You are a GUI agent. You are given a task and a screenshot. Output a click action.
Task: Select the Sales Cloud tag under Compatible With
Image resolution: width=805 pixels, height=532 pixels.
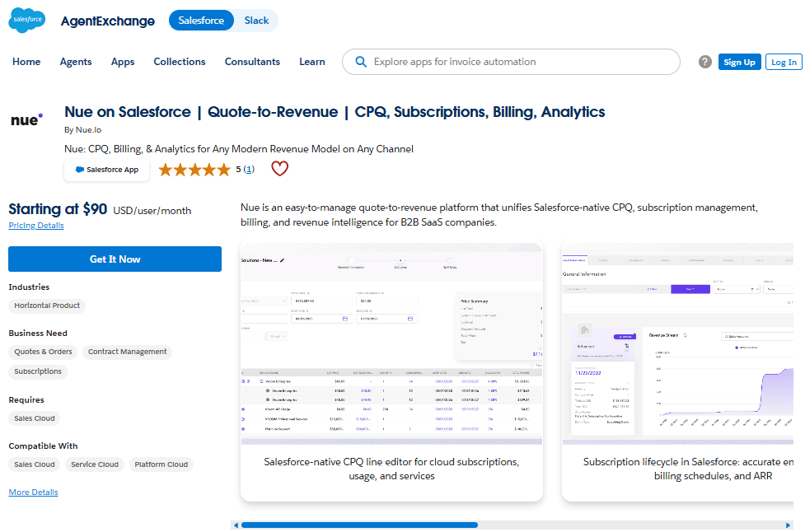[x=35, y=464]
